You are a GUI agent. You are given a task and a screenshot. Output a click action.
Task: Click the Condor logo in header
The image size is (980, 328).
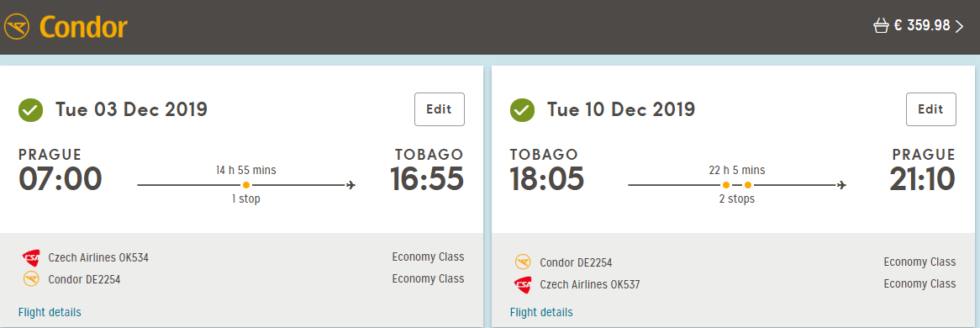[x=66, y=27]
